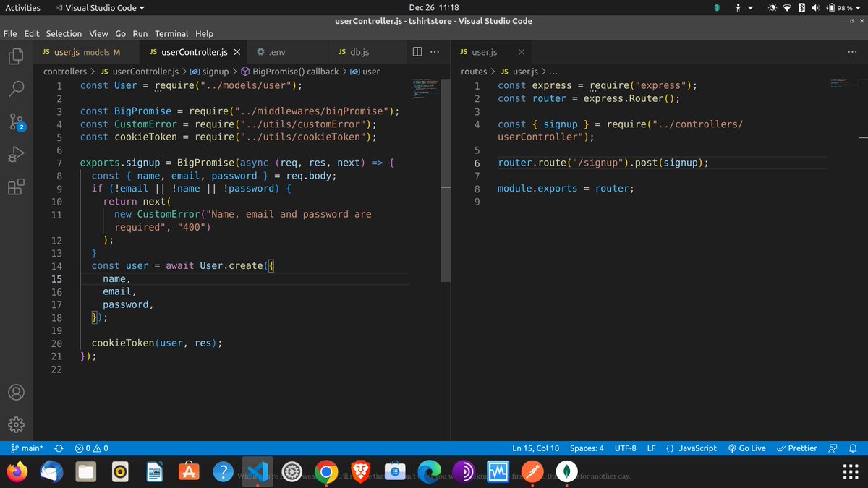
Task: Open the Run and Debug view
Action: pos(16,155)
